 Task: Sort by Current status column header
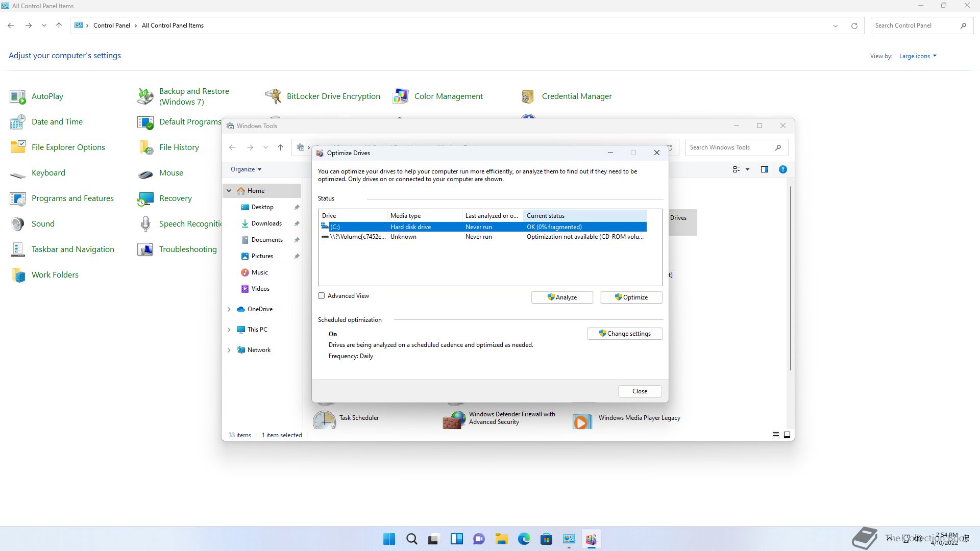click(585, 216)
